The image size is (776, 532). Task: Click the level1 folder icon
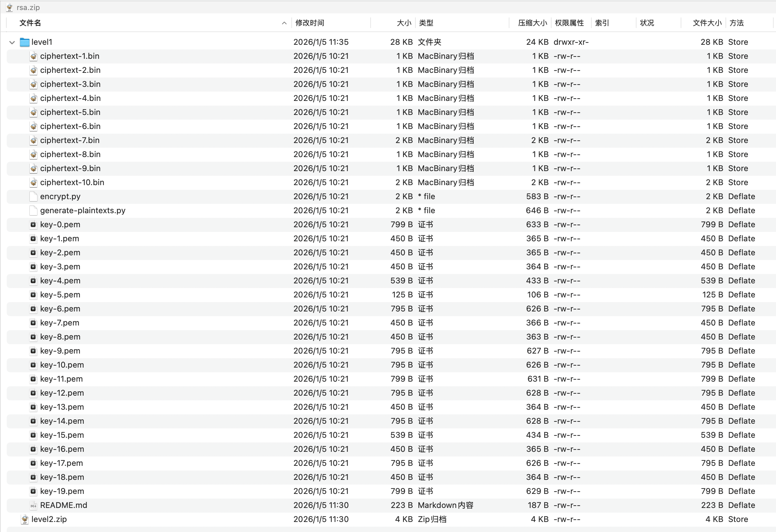(x=24, y=42)
